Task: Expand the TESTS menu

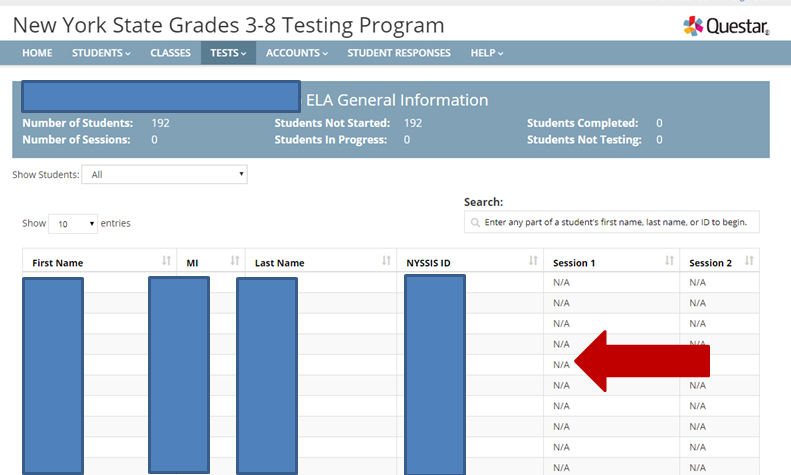Action: point(228,53)
